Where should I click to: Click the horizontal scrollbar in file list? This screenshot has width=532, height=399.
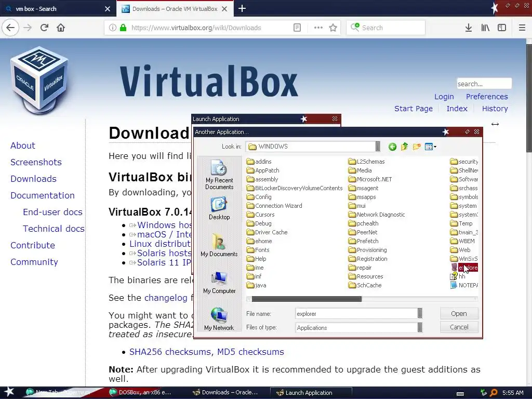[307, 299]
